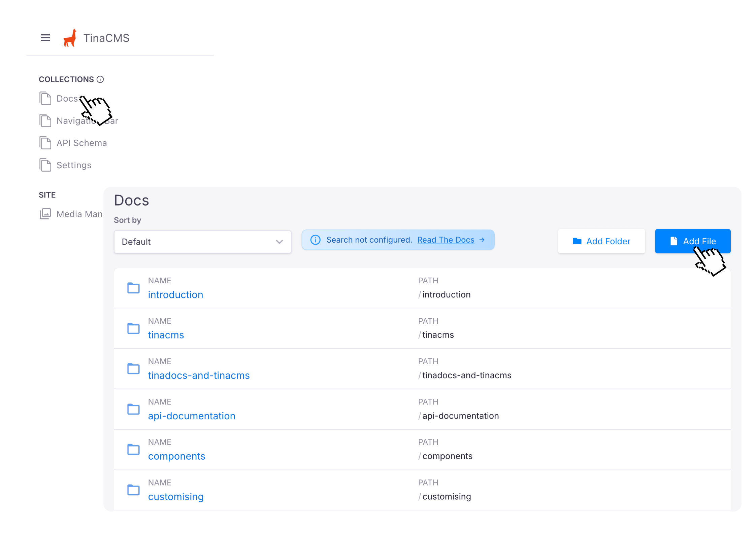Click the Sort by dropdown chevron
The image size is (756, 534).
click(279, 242)
